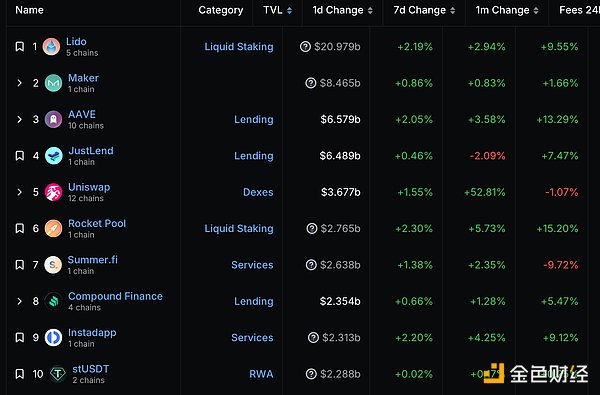Toggle the bookmark for JustLend
Screen dimensions: 600x395
[20, 156]
